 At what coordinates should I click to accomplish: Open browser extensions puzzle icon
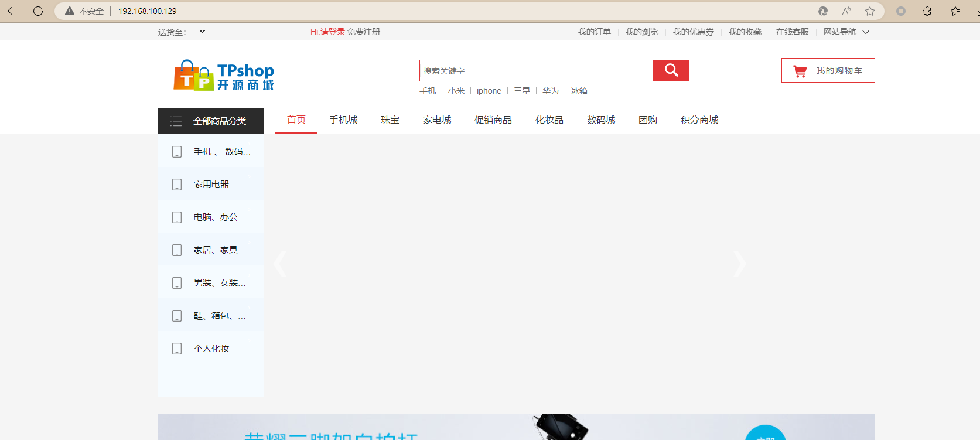point(927,11)
